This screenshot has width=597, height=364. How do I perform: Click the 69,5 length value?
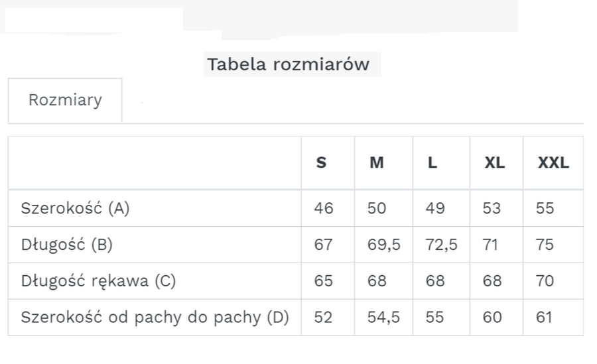[383, 245]
